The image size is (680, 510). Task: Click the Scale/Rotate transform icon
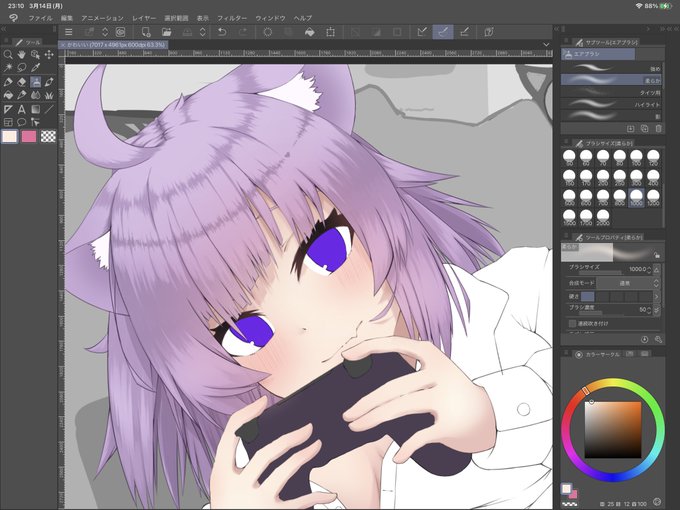(x=330, y=32)
